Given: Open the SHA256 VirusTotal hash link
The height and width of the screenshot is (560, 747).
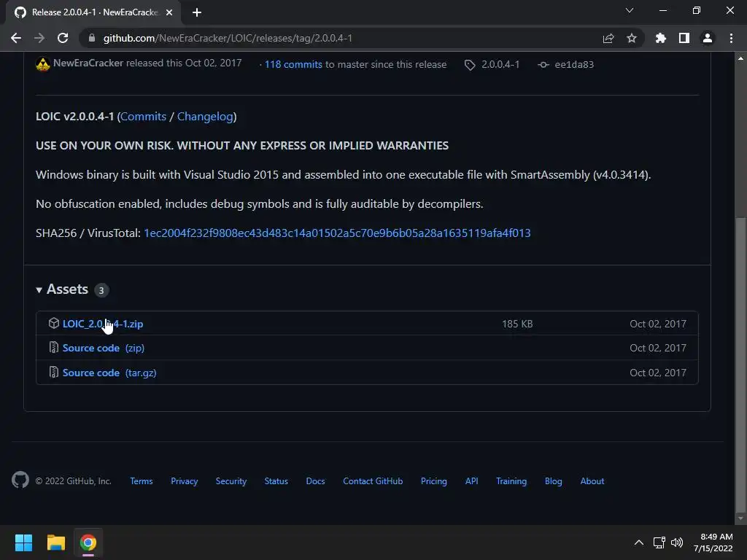Looking at the screenshot, I should [x=337, y=233].
